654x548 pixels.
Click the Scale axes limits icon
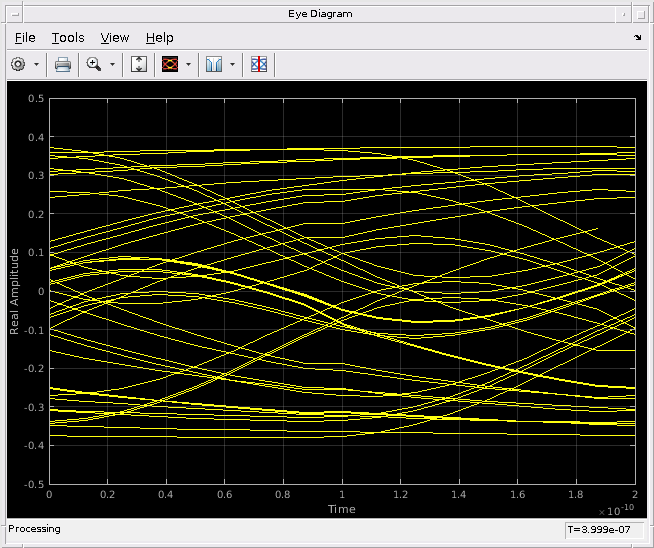point(139,64)
